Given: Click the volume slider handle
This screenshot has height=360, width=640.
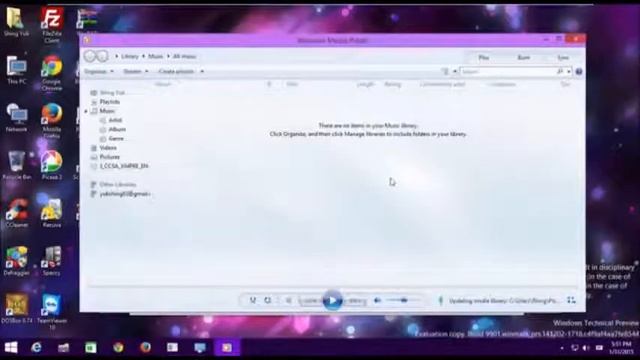Looking at the screenshot, I should (404, 301).
